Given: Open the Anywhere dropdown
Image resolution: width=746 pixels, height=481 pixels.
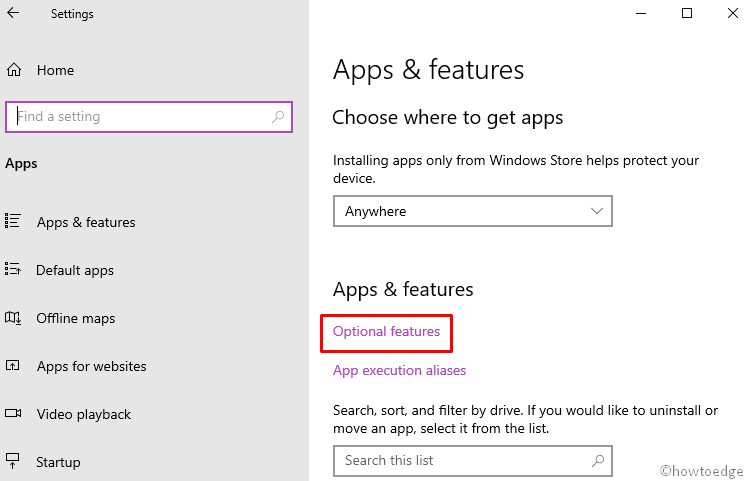Looking at the screenshot, I should 471,211.
